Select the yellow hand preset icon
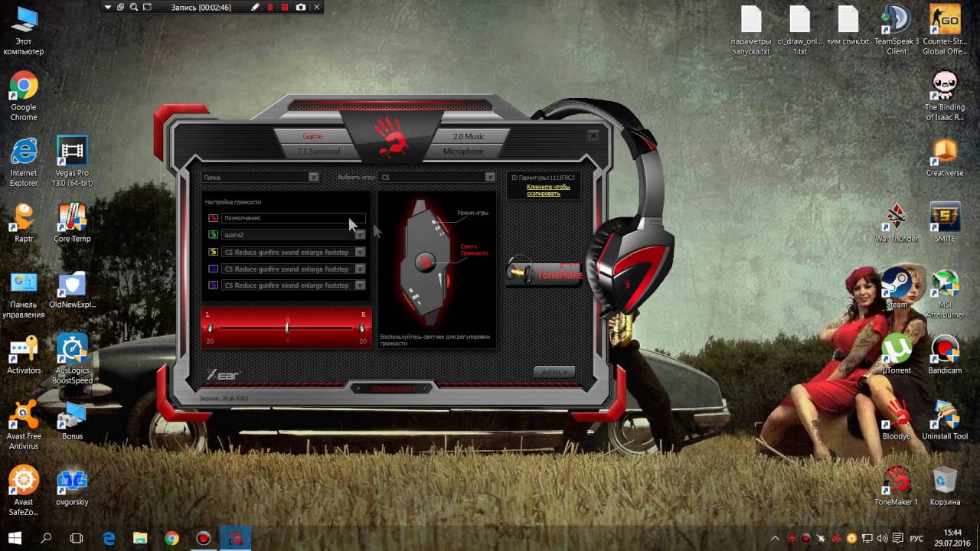980x551 pixels. click(214, 252)
